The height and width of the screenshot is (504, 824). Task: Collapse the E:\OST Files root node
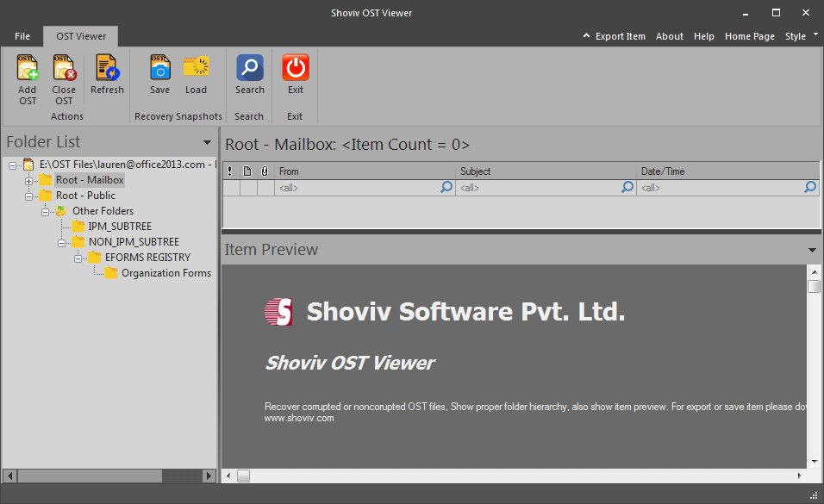click(x=12, y=165)
